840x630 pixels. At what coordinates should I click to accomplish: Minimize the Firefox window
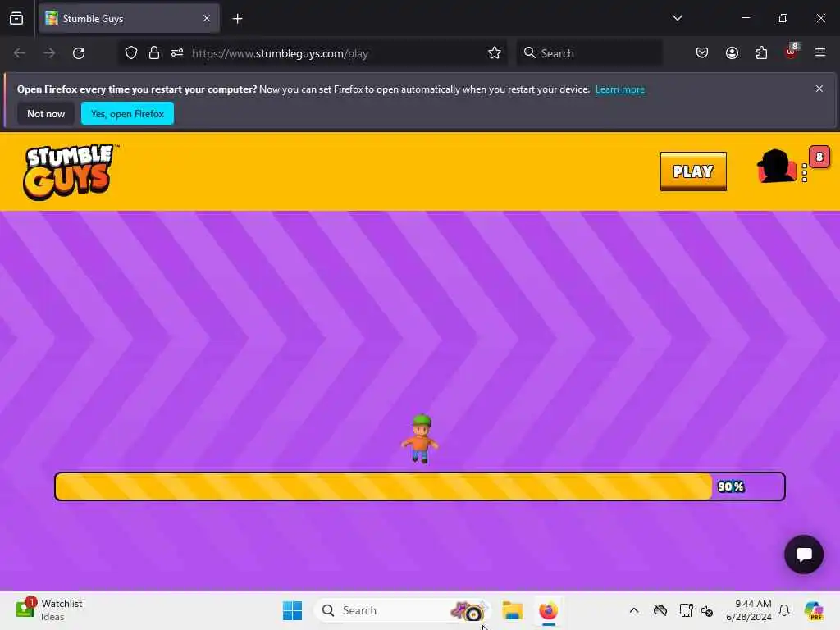coord(745,18)
